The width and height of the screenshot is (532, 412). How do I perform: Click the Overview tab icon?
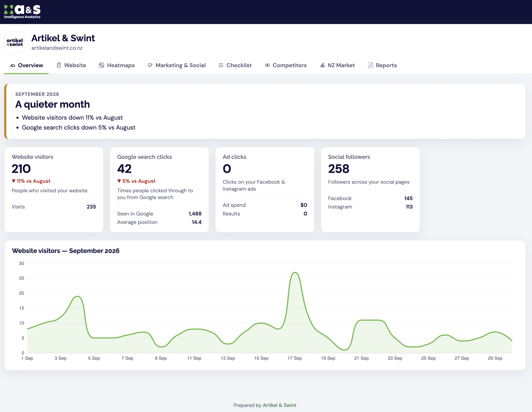13,65
